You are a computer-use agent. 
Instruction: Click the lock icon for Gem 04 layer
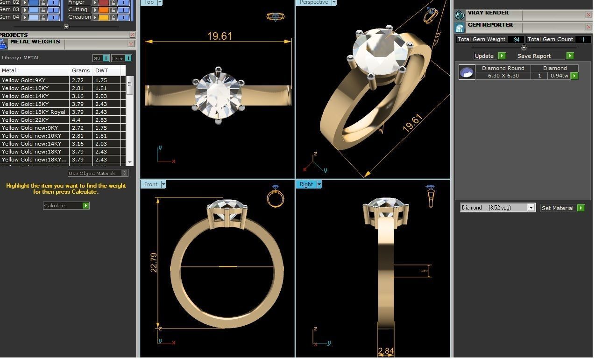coord(43,17)
